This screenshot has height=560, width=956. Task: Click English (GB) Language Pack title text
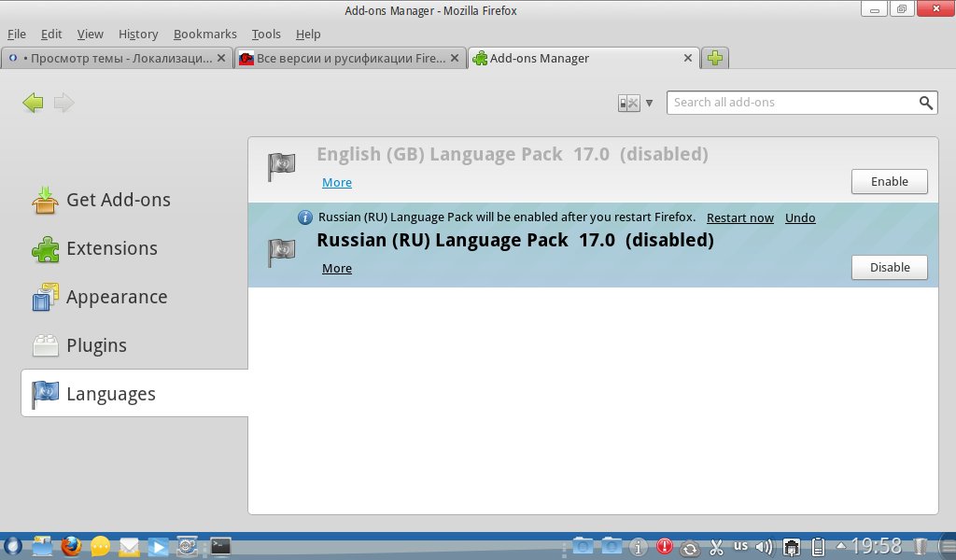(x=439, y=154)
